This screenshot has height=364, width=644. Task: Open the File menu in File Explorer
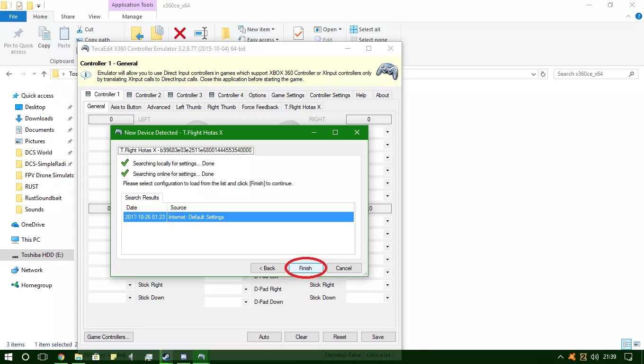coord(13,17)
